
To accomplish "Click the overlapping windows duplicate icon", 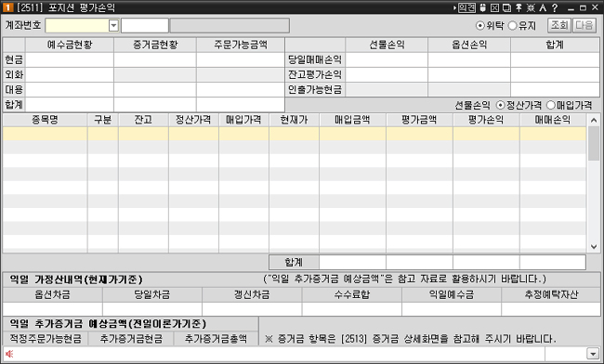I will (x=507, y=7).
